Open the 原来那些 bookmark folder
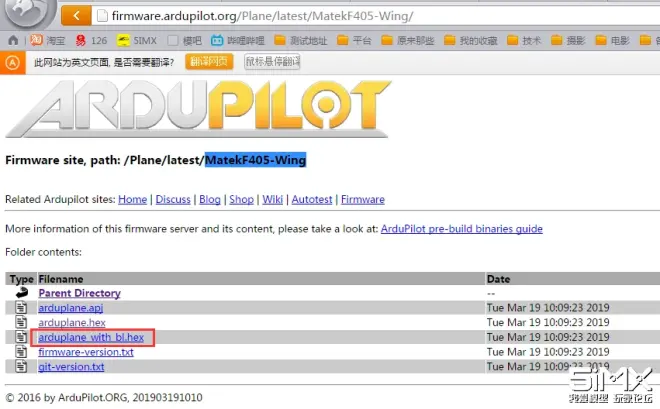 click(x=407, y=40)
